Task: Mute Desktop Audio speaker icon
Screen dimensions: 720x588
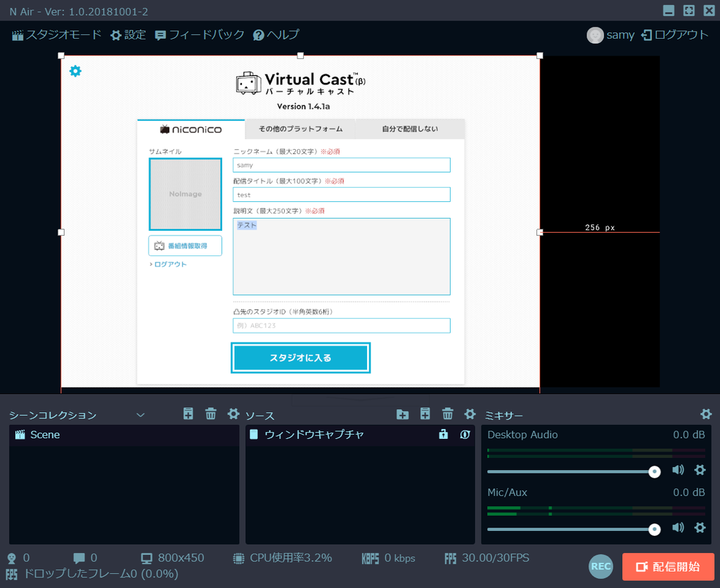Action: 679,470
